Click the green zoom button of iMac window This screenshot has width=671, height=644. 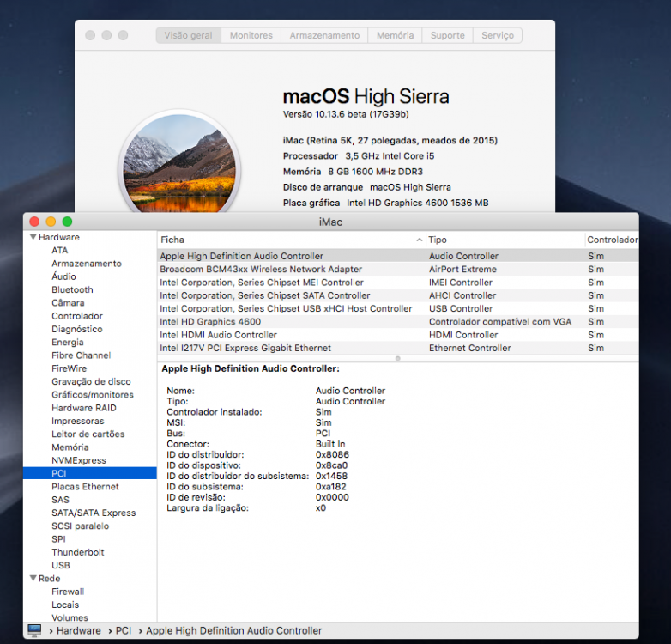(x=67, y=222)
